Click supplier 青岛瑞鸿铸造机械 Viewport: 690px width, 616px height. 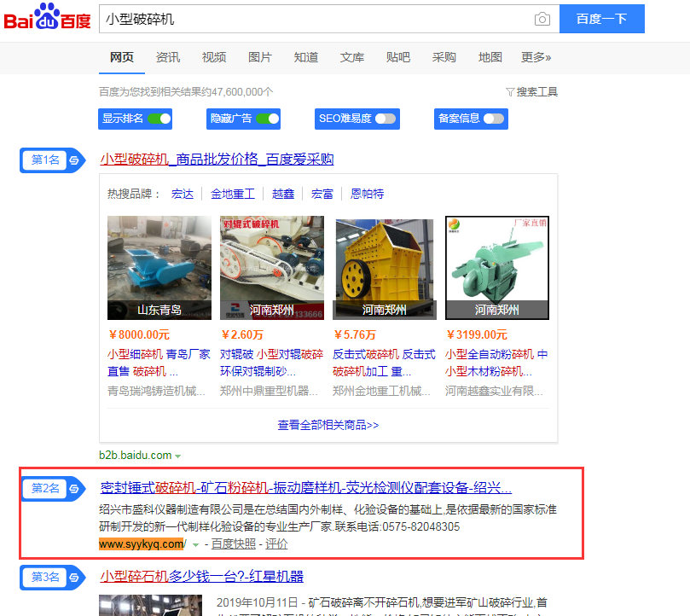coord(156,391)
